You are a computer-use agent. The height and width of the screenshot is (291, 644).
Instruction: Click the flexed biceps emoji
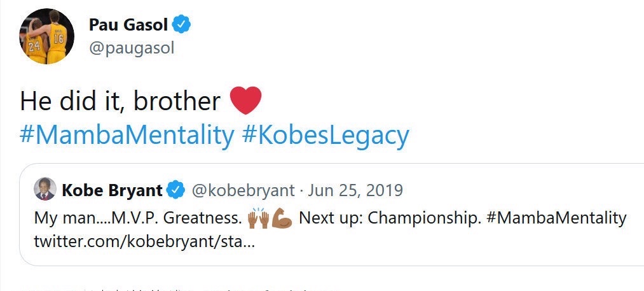(x=282, y=218)
